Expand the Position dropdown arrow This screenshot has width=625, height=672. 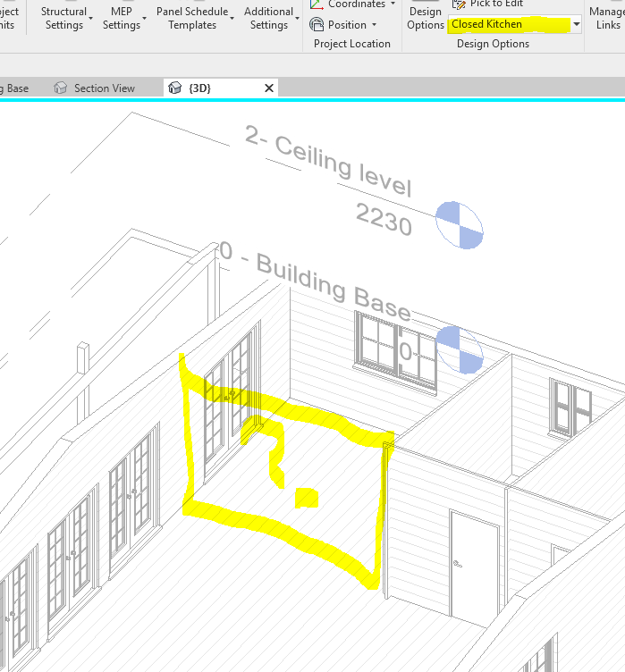point(374,25)
